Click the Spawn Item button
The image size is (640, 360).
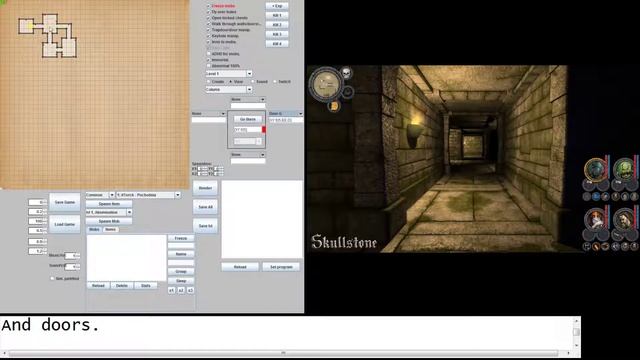pyautogui.click(x=109, y=204)
